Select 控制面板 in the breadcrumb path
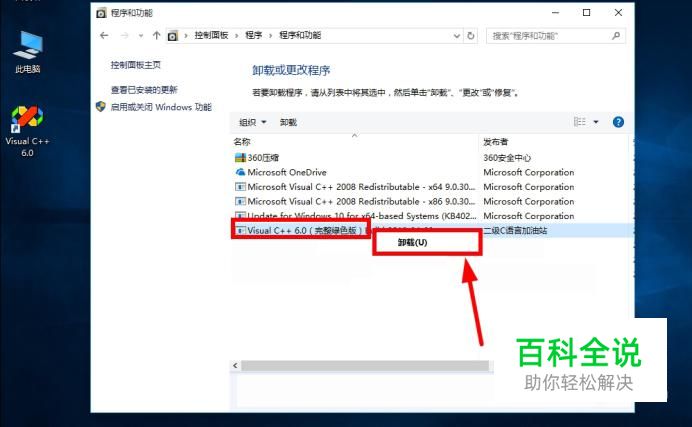692x427 pixels. tap(211, 35)
